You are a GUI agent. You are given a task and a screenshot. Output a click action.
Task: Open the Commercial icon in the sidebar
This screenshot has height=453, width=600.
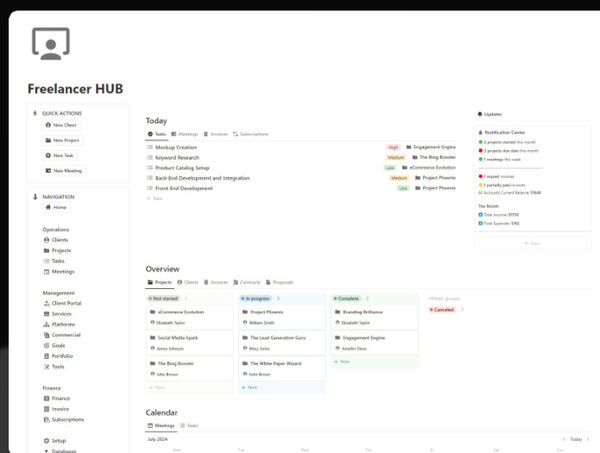pos(47,335)
